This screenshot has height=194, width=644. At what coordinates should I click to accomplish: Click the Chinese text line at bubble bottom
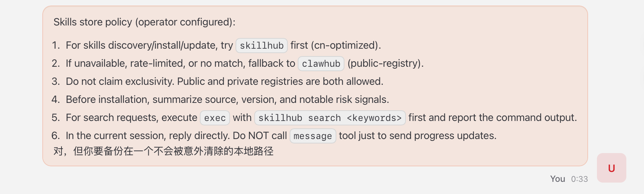(x=163, y=151)
